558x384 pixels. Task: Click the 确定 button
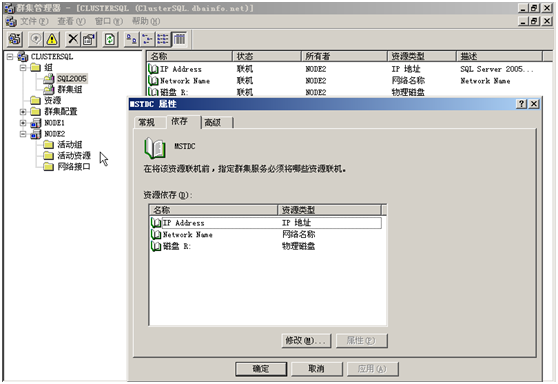pos(261,369)
